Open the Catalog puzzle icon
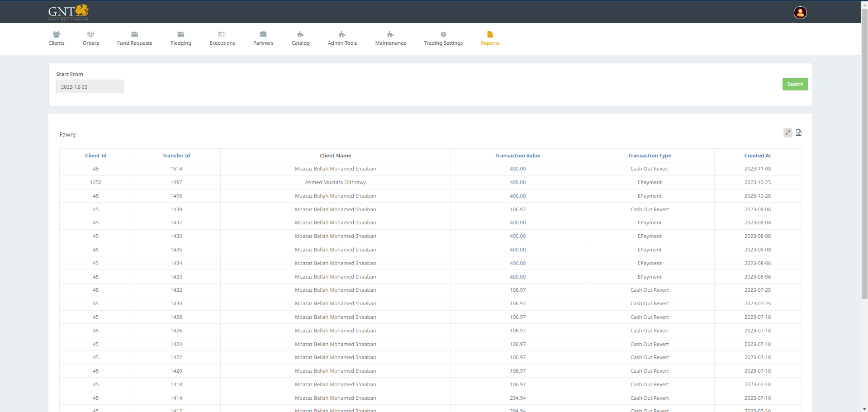Image resolution: width=868 pixels, height=412 pixels. point(300,34)
